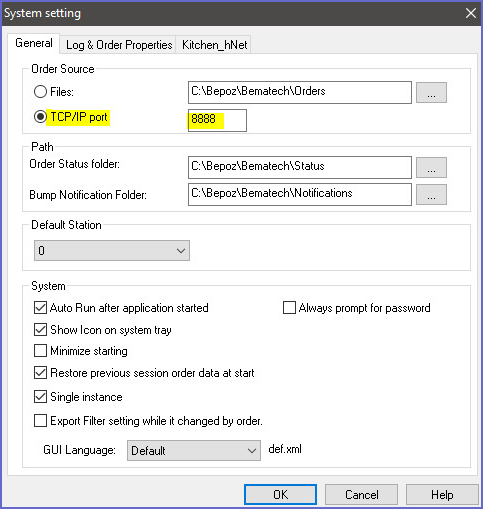Image resolution: width=483 pixels, height=509 pixels.
Task: Select the General tab
Action: click(x=34, y=43)
